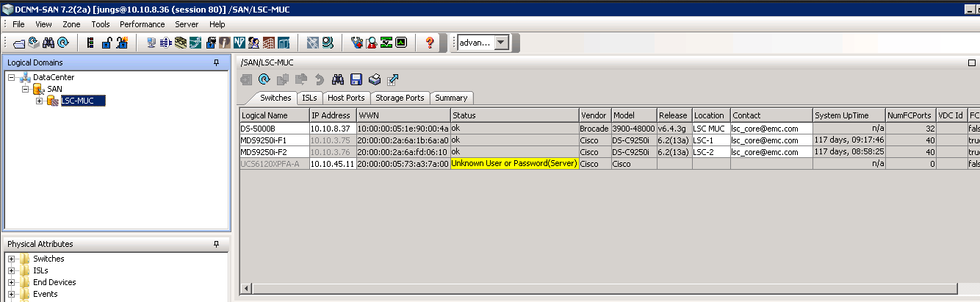Click the binoculars Find icon in main toolbar
This screenshot has width=980, height=302.
(49, 43)
